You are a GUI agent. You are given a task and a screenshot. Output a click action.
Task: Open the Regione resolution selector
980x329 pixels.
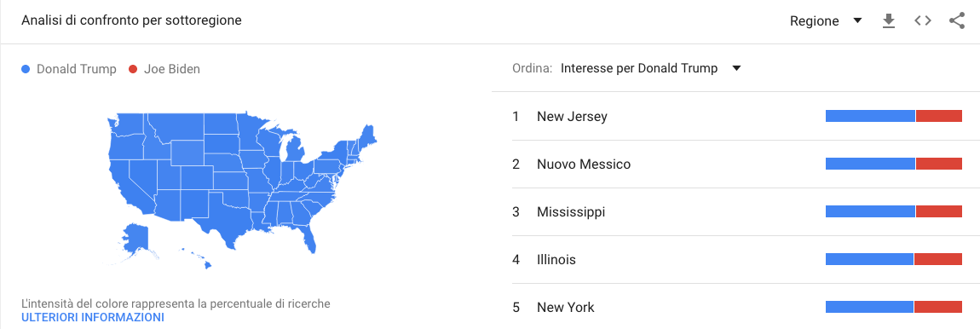(826, 21)
